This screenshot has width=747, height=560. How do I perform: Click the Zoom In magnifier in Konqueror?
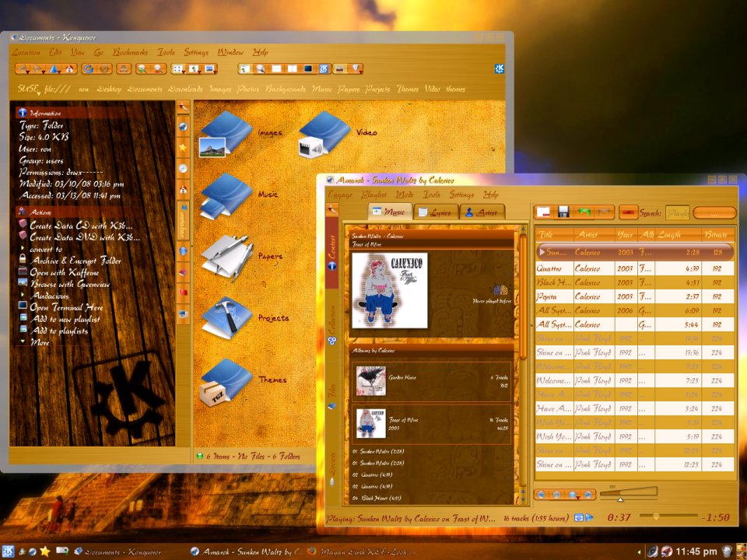[142, 69]
